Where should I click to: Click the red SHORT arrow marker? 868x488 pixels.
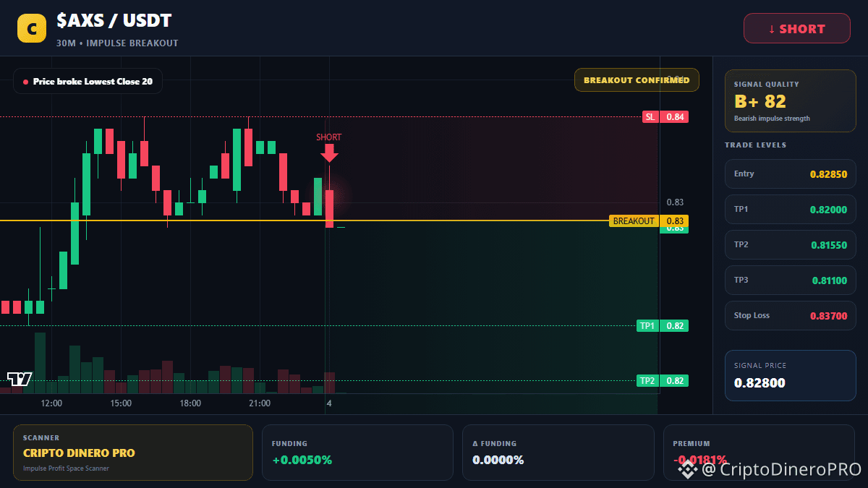pyautogui.click(x=329, y=153)
